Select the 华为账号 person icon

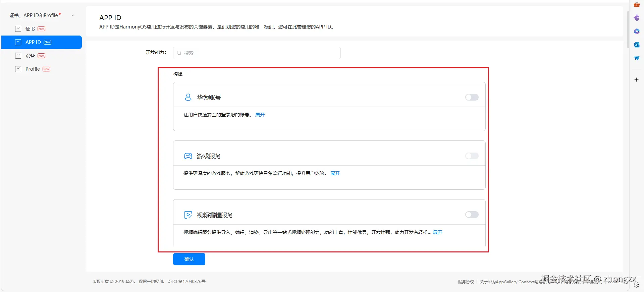click(188, 97)
